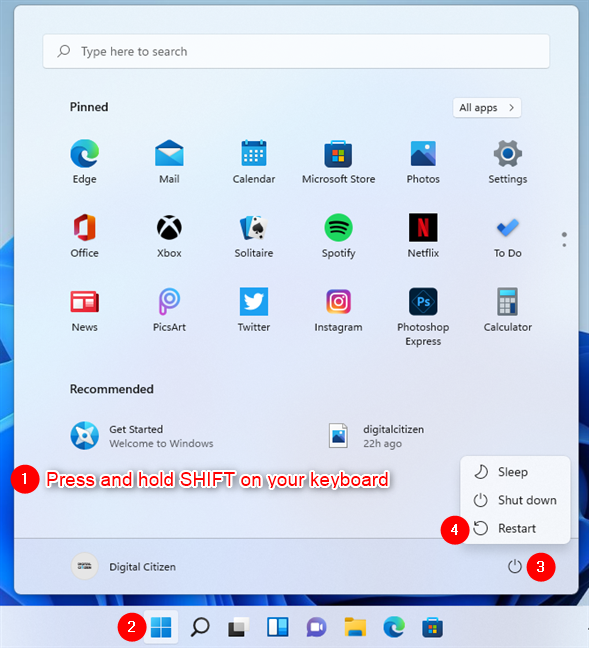589x648 pixels.
Task: Open the Get Started recommended item
Action: tap(143, 436)
